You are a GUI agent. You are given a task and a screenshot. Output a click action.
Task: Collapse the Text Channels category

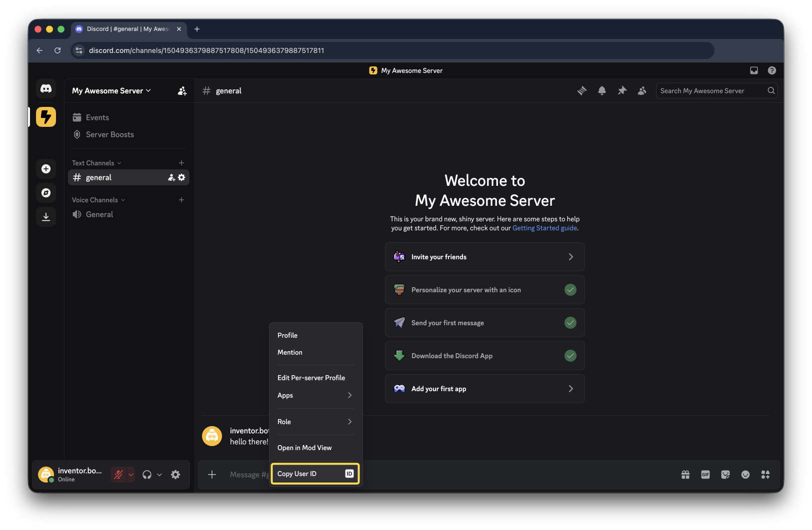click(96, 163)
